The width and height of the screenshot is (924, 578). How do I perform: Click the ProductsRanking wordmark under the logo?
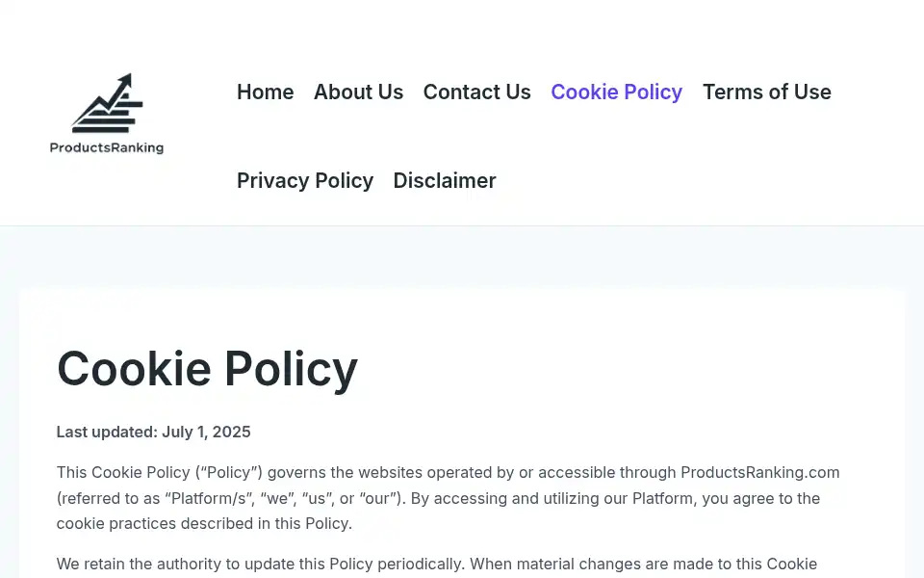pos(107,147)
